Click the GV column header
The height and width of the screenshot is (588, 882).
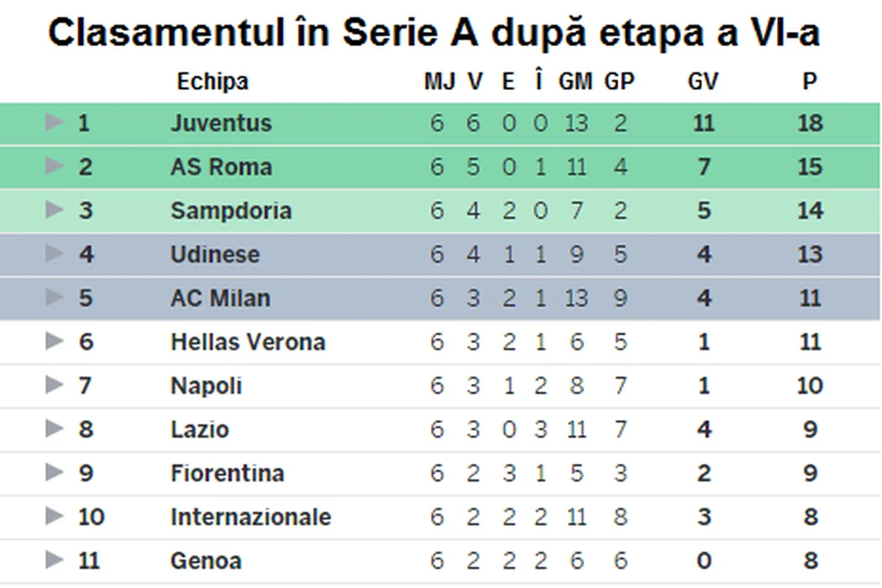[x=703, y=81]
